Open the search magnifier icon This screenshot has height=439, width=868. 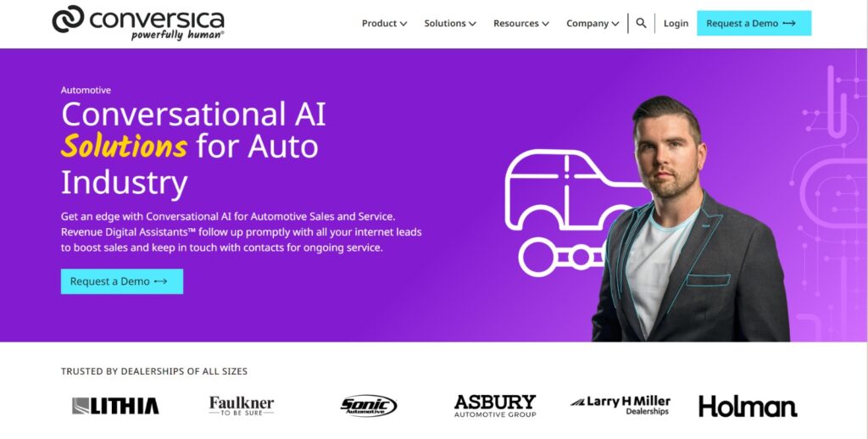point(641,23)
